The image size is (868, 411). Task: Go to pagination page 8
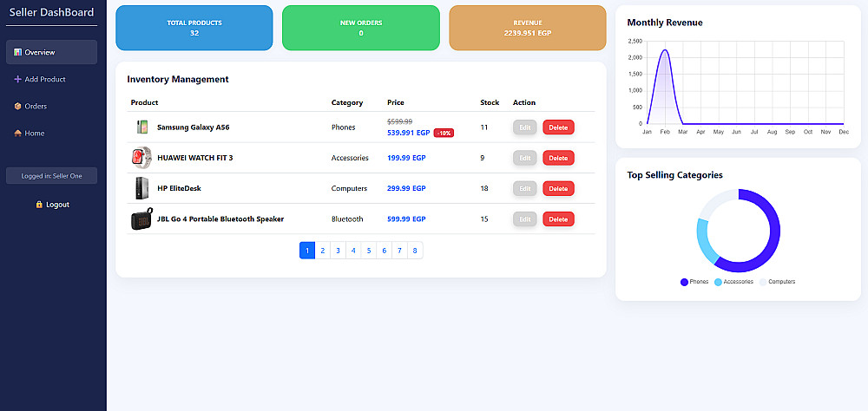(x=415, y=251)
